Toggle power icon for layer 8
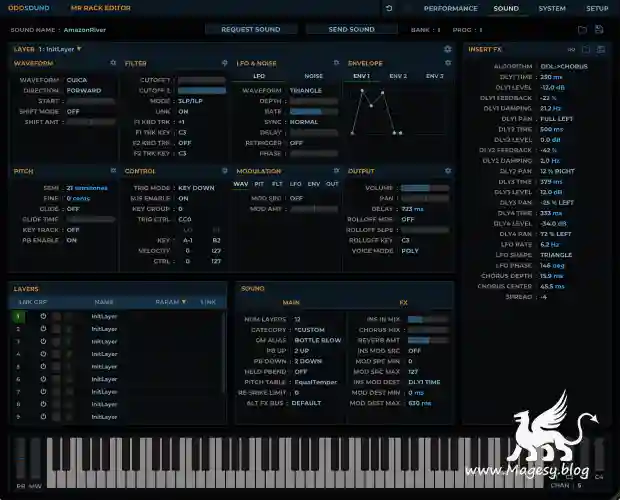The image size is (620, 500). click(43, 404)
